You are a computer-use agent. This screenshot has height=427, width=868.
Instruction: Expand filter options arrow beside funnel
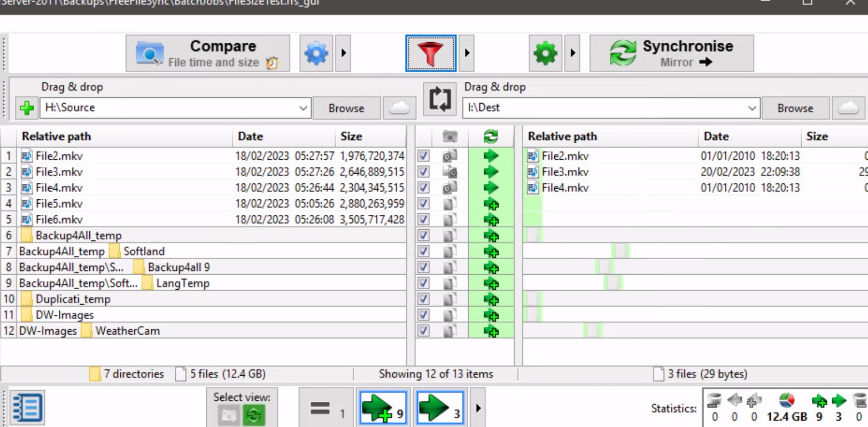pos(467,53)
